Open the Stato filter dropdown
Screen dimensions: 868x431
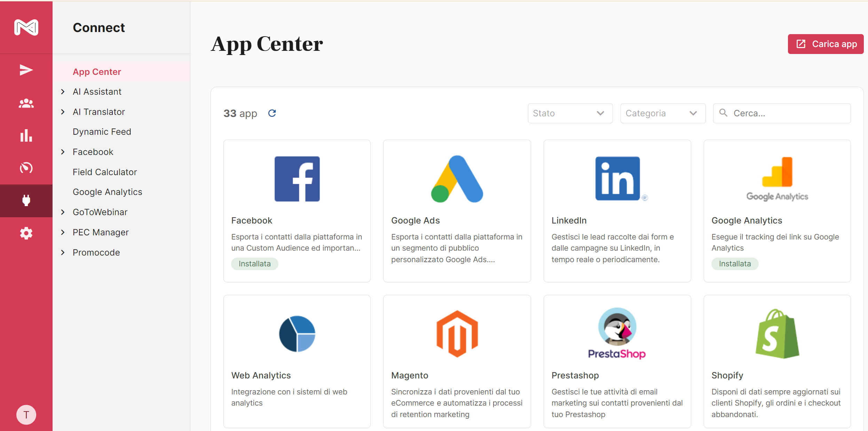point(570,113)
